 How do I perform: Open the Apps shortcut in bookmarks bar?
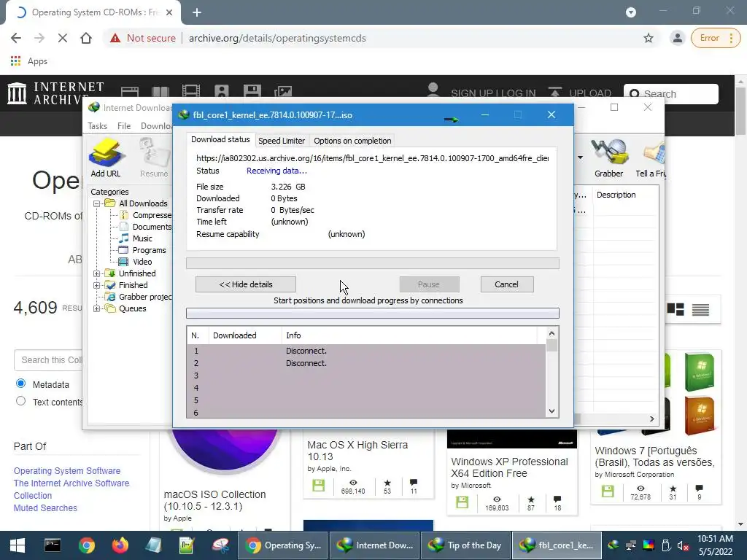28,61
